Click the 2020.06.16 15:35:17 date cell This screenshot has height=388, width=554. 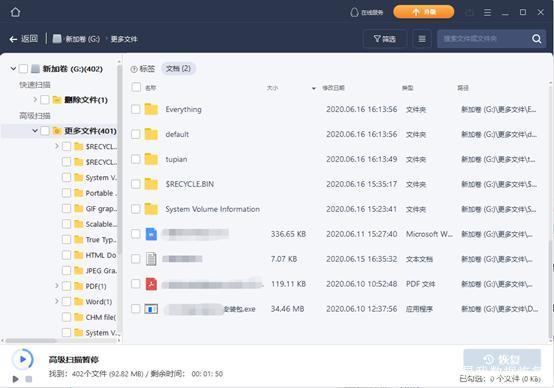click(x=361, y=184)
